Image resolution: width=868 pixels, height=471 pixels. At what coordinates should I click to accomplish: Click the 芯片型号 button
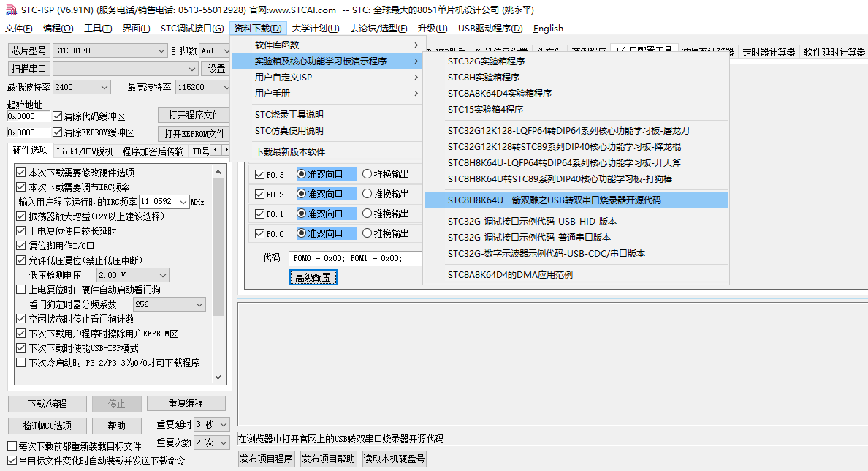coord(28,50)
